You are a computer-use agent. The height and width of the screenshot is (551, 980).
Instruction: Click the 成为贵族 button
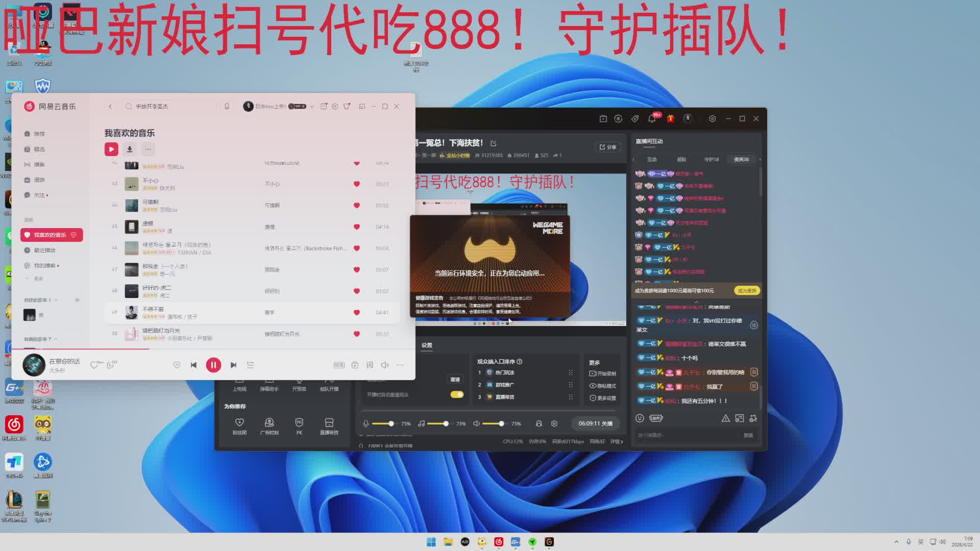coord(747,290)
